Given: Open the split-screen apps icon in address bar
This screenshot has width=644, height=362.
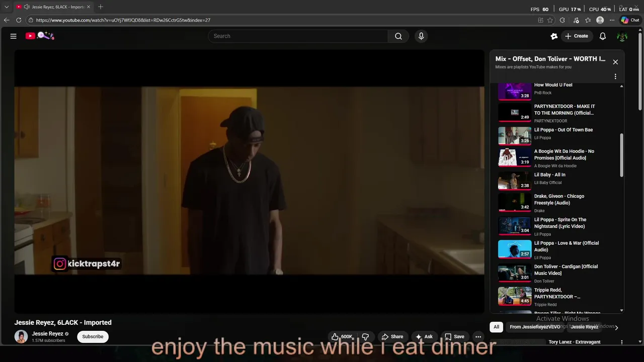Looking at the screenshot, I should pyautogui.click(x=540, y=20).
